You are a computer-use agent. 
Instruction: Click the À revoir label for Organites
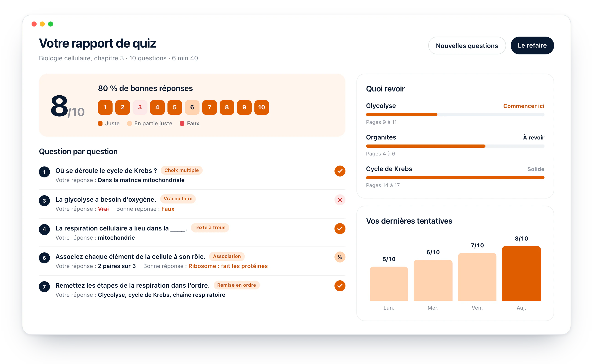tap(533, 137)
